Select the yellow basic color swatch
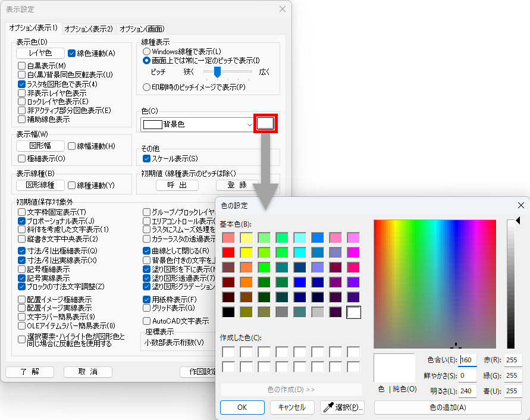 click(247, 252)
